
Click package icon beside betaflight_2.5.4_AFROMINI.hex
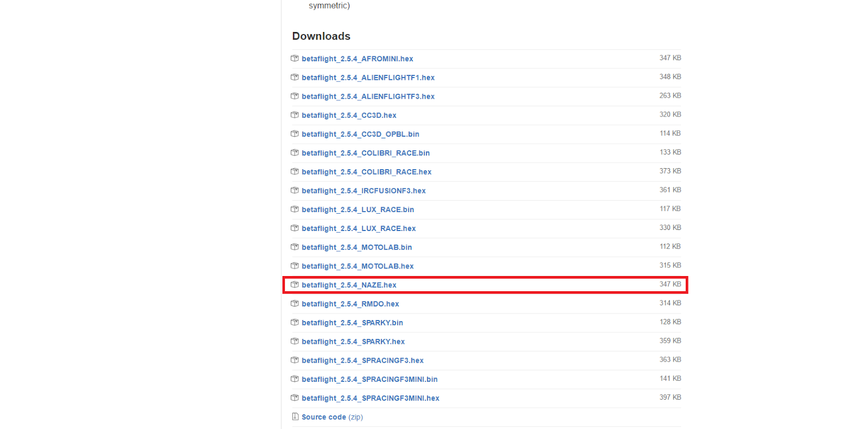(295, 58)
